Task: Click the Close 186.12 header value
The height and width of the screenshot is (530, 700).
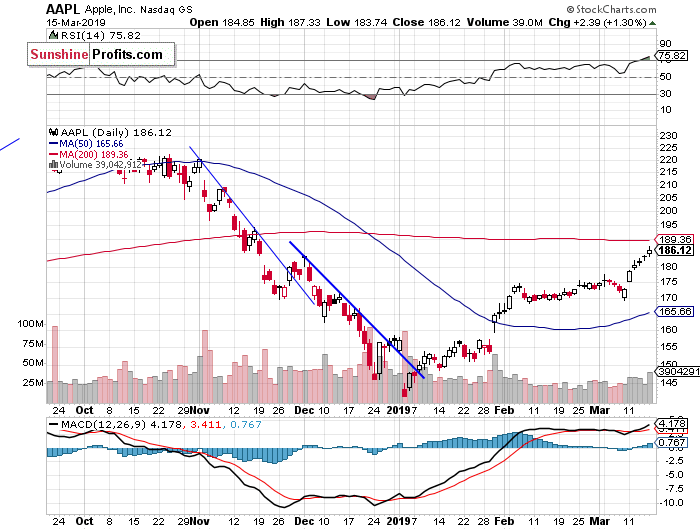Action: coord(426,22)
